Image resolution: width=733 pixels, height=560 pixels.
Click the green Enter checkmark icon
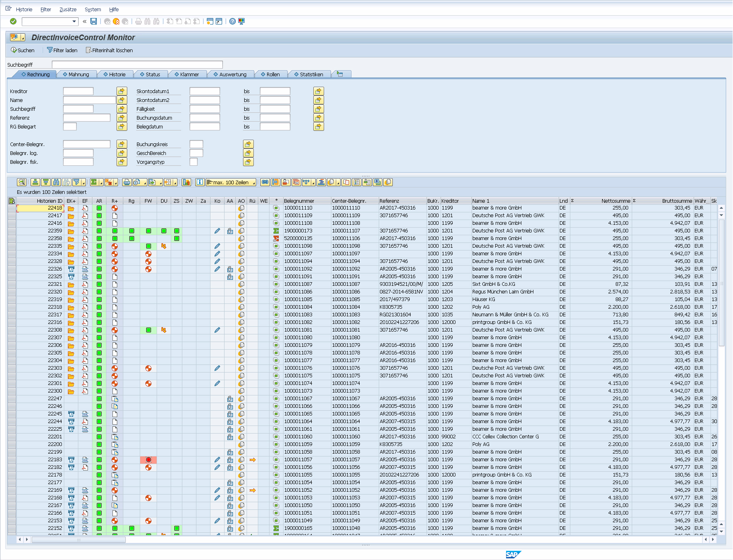13,21
